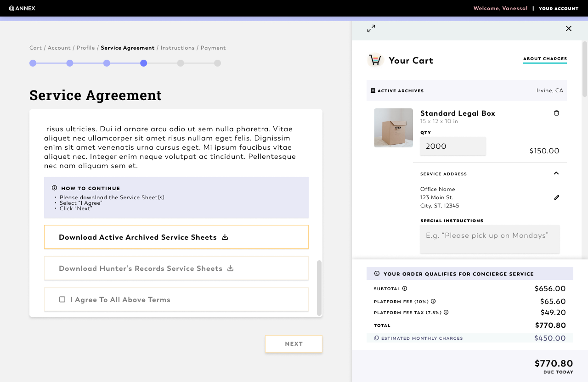Edit the service address with pencil icon
The image size is (588, 382).
pyautogui.click(x=557, y=197)
